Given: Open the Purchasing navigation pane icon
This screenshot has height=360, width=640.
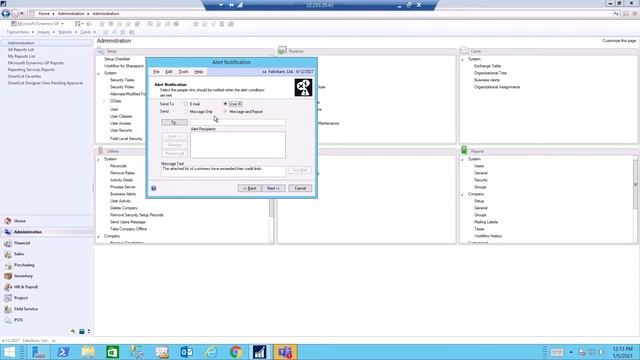Looking at the screenshot, I should (8, 265).
